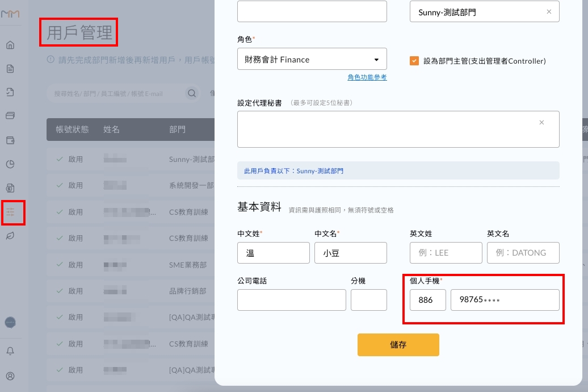Image resolution: width=588 pixels, height=392 pixels.
Task: Select the user row with 品牌行銷部
Action: click(x=131, y=291)
